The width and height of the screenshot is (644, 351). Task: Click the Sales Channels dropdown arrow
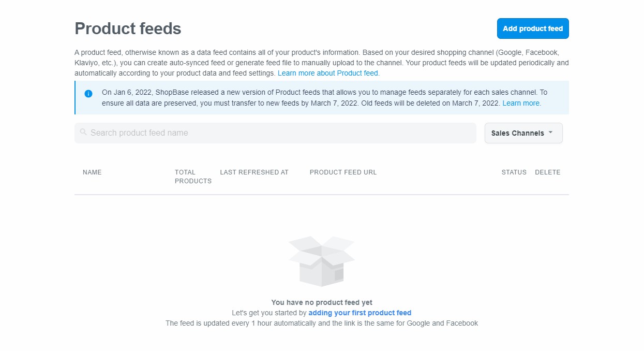550,133
